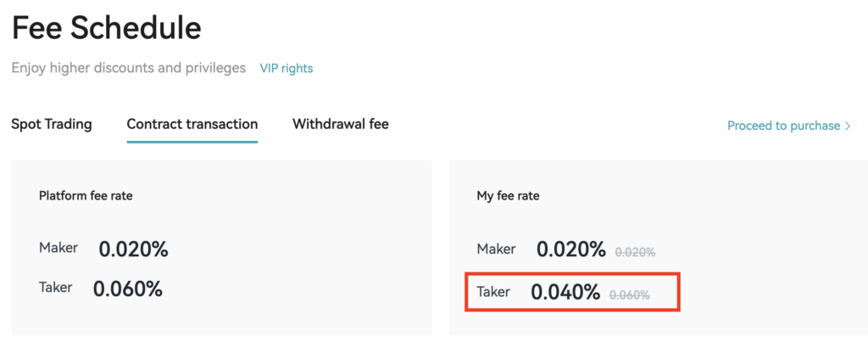Select the Contract transaction tab
The image size is (868, 348).
192,124
